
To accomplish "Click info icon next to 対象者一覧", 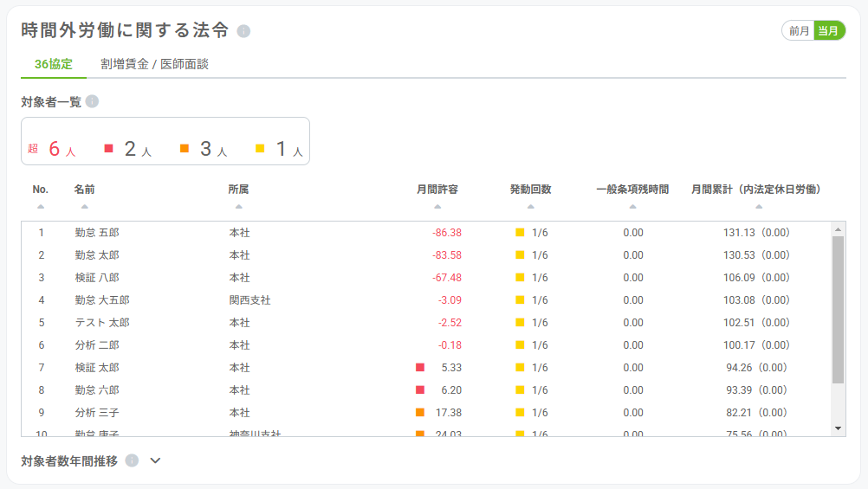I will pyautogui.click(x=92, y=101).
